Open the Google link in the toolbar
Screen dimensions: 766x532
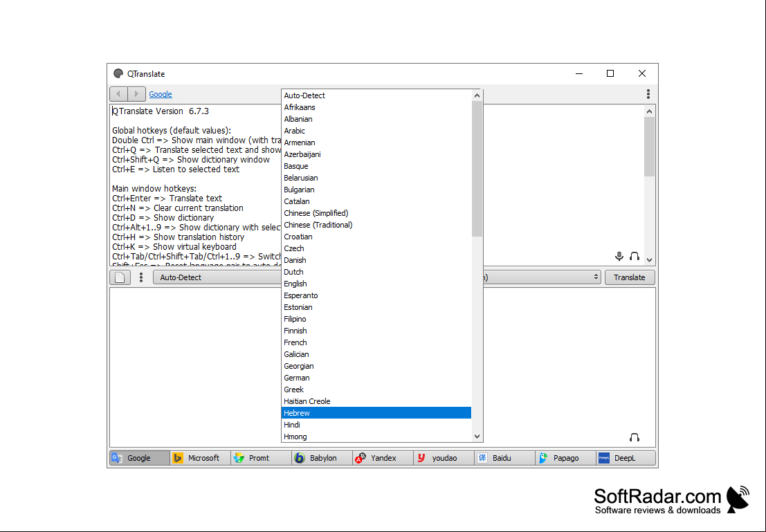(x=161, y=94)
